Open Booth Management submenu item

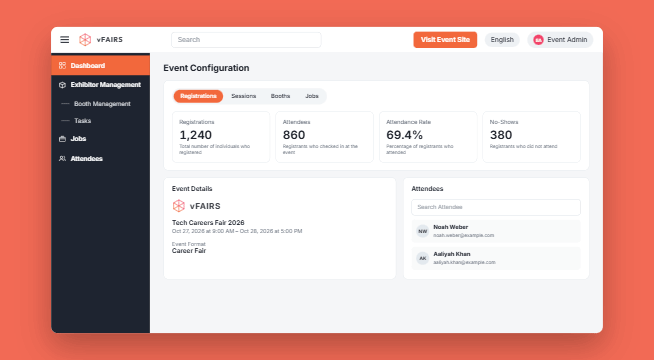[101, 104]
